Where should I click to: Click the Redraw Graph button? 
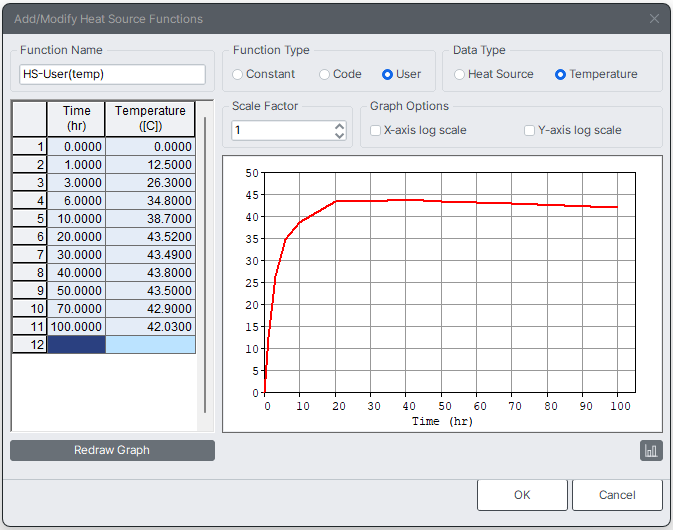[112, 450]
